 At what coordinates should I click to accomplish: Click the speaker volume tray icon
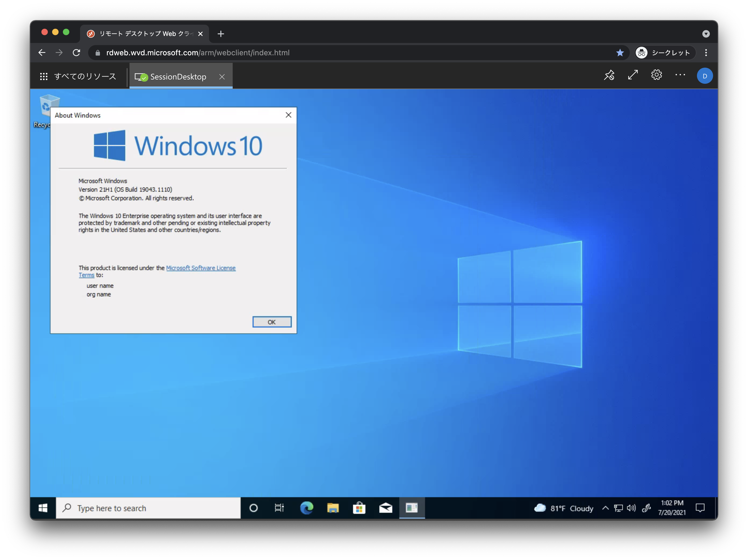click(x=631, y=508)
